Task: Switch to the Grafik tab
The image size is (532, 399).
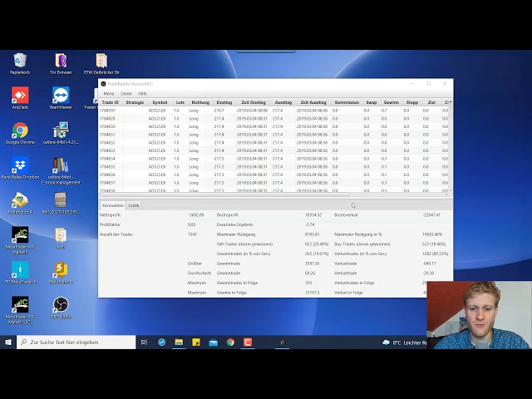Action: tap(134, 205)
